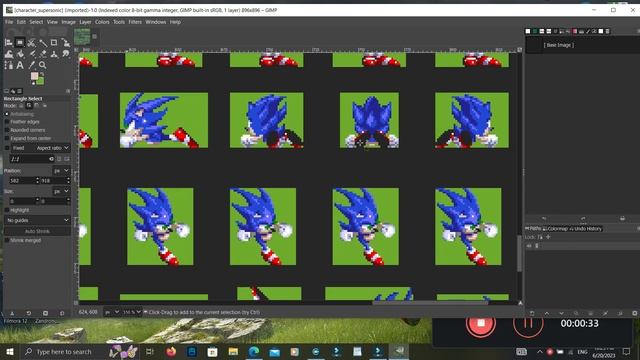Save tool preset at Tool Options bottom
640x360 pixels.
tap(12, 313)
